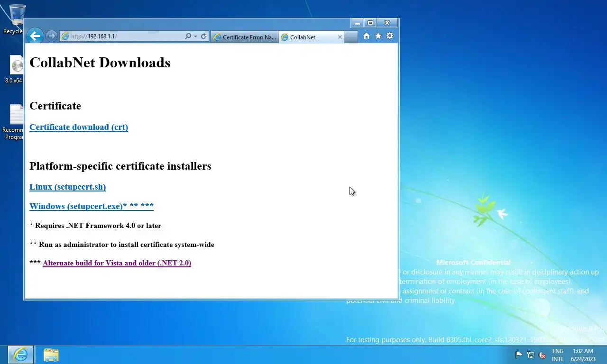Minimize the Internet Explorer window
This screenshot has width=607, height=364.
358,23
